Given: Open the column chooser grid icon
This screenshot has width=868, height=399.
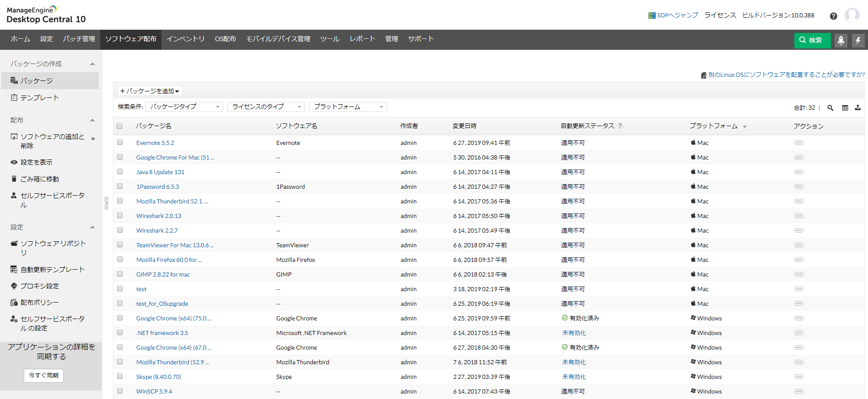Looking at the screenshot, I should [x=845, y=108].
